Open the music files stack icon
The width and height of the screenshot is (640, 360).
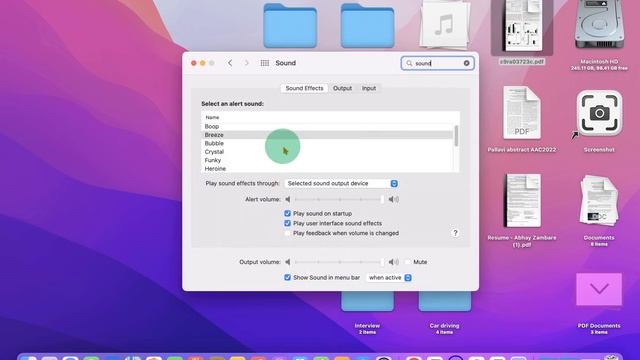(x=444, y=24)
